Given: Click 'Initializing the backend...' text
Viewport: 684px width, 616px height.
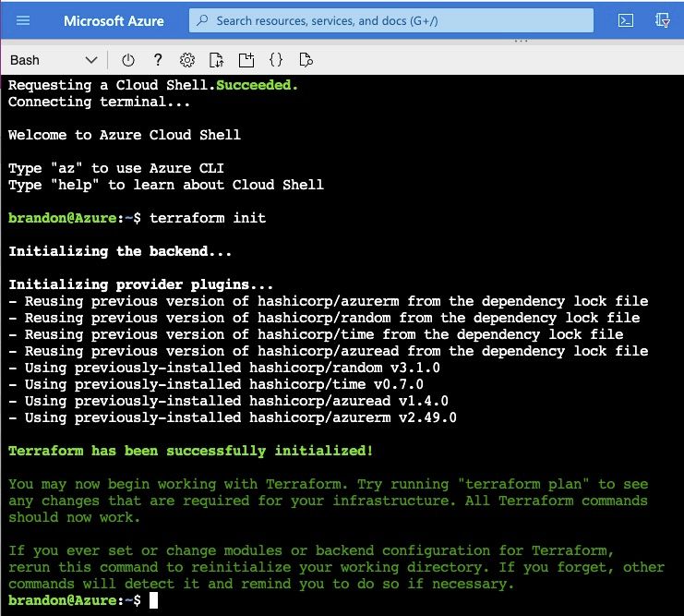Looking at the screenshot, I should tap(120, 251).
